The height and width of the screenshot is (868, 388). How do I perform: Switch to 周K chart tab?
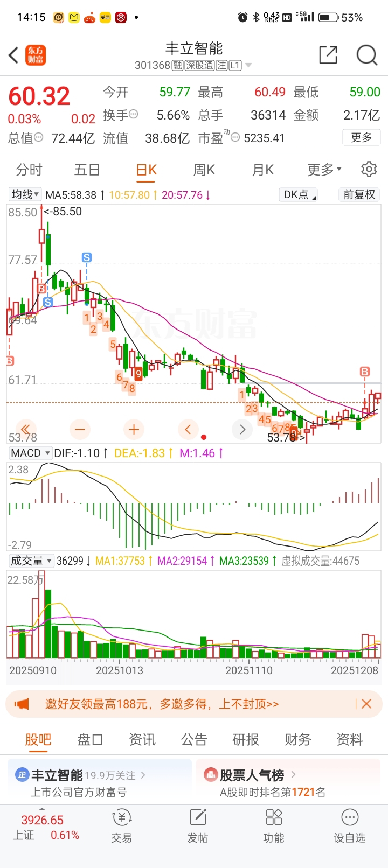[204, 170]
